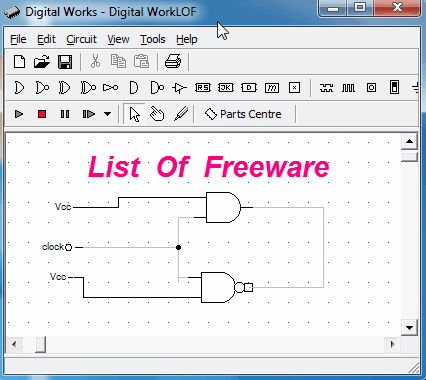Click the horizontal scrollbar right arrow
Viewport: 426px width, 380px height.
(392, 344)
